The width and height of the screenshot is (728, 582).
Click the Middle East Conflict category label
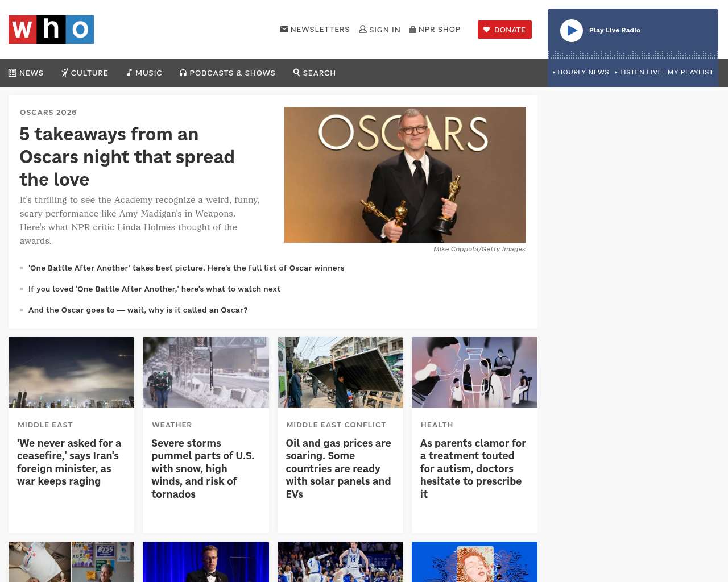coord(336,425)
